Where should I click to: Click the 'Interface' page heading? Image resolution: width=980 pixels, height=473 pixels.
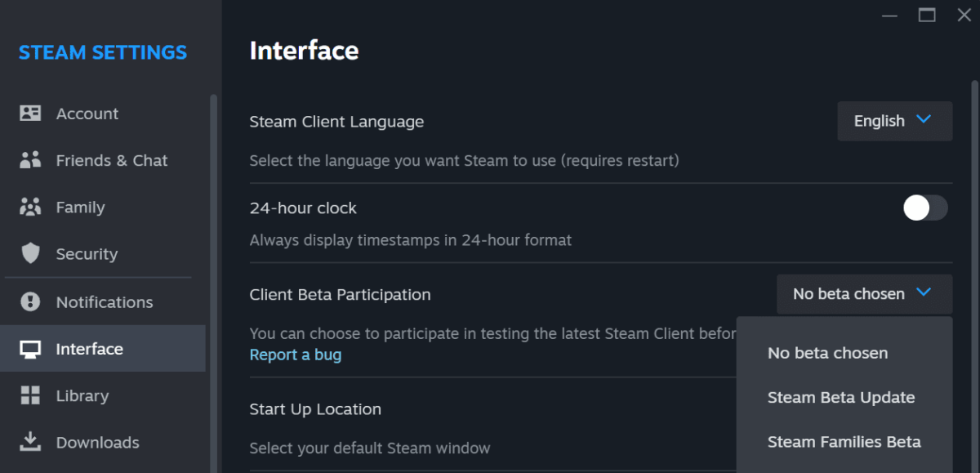304,51
